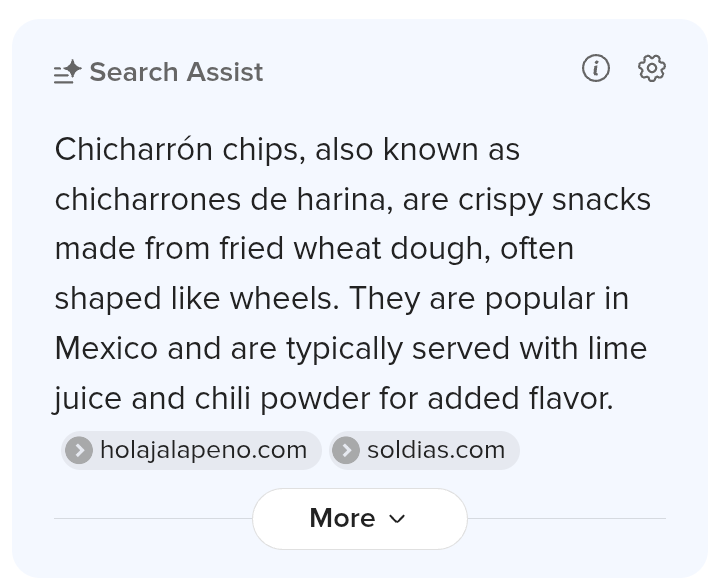This screenshot has height=582, width=720.
Task: Visit the soldias.com source link
Action: coord(435,450)
